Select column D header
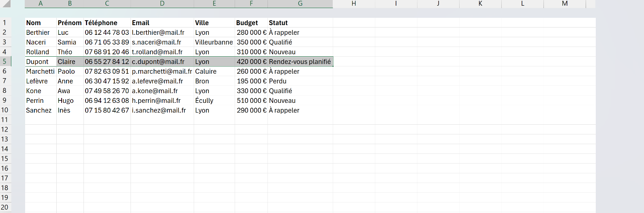The height and width of the screenshot is (213, 644). click(x=162, y=4)
